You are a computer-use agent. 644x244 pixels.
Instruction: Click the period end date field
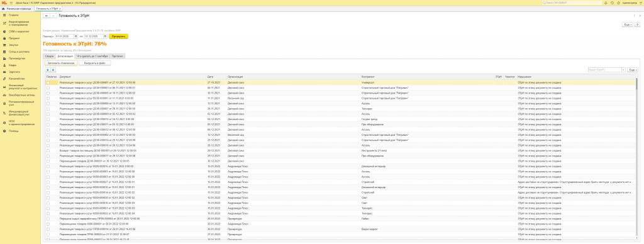pyautogui.click(x=94, y=36)
